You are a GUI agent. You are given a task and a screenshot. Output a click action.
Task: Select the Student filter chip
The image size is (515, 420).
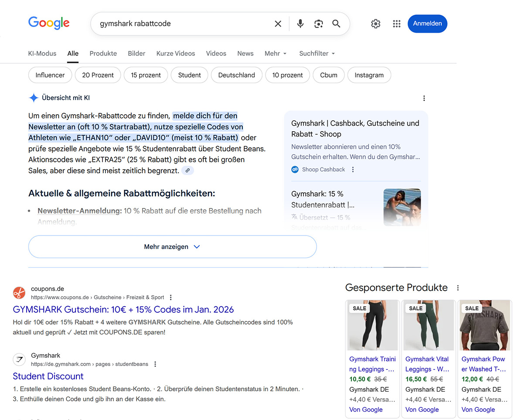point(189,75)
